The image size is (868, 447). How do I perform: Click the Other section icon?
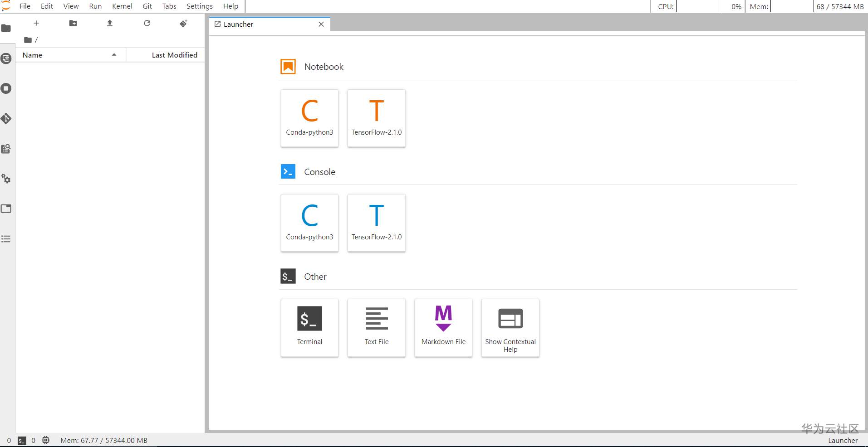(288, 276)
